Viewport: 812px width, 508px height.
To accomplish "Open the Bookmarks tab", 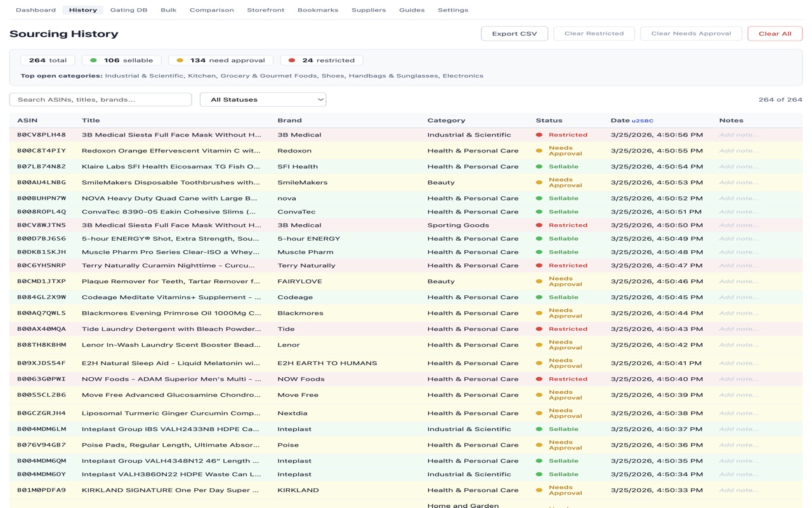I will (318, 10).
